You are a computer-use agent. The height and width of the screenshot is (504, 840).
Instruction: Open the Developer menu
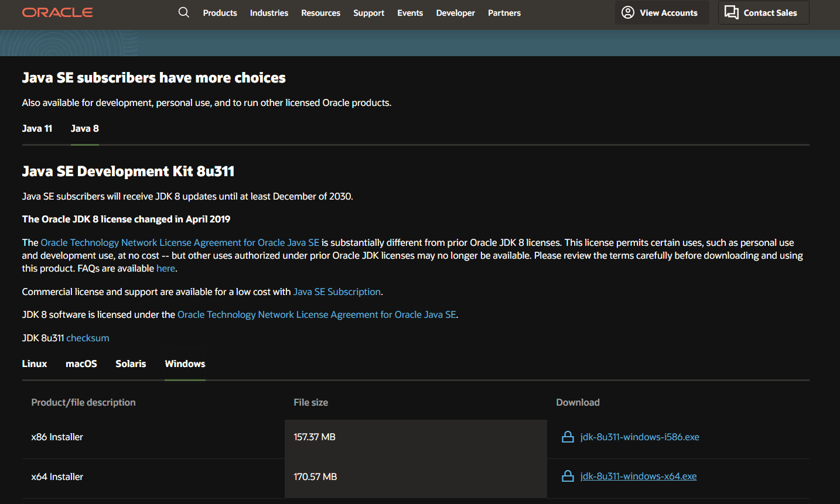[x=455, y=13]
